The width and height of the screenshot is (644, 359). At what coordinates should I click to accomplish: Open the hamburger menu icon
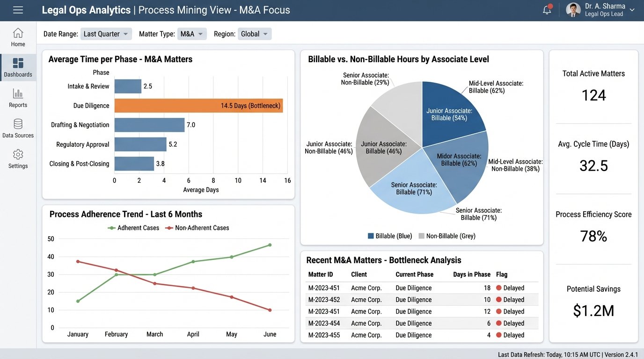point(18,9)
